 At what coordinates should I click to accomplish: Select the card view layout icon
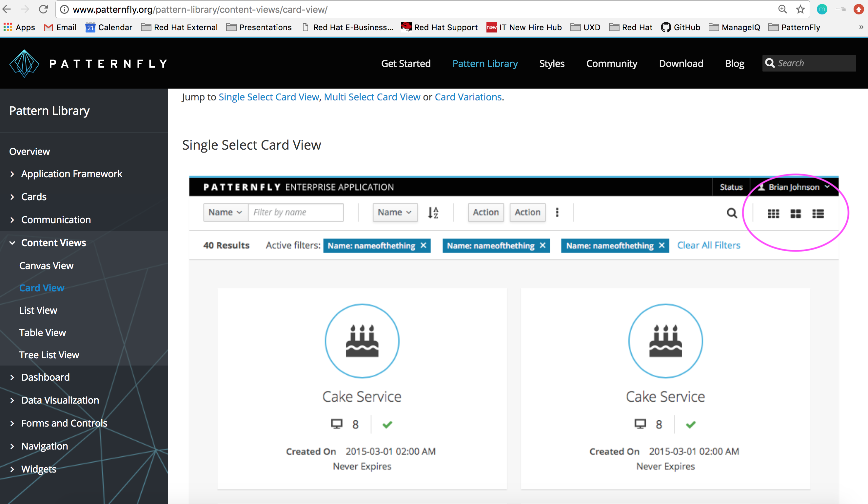pos(796,214)
